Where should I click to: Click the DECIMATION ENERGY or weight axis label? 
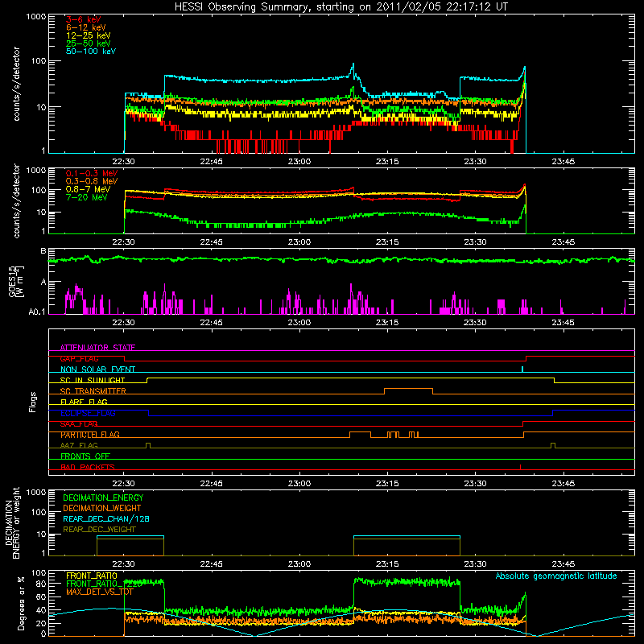[x=12, y=522]
